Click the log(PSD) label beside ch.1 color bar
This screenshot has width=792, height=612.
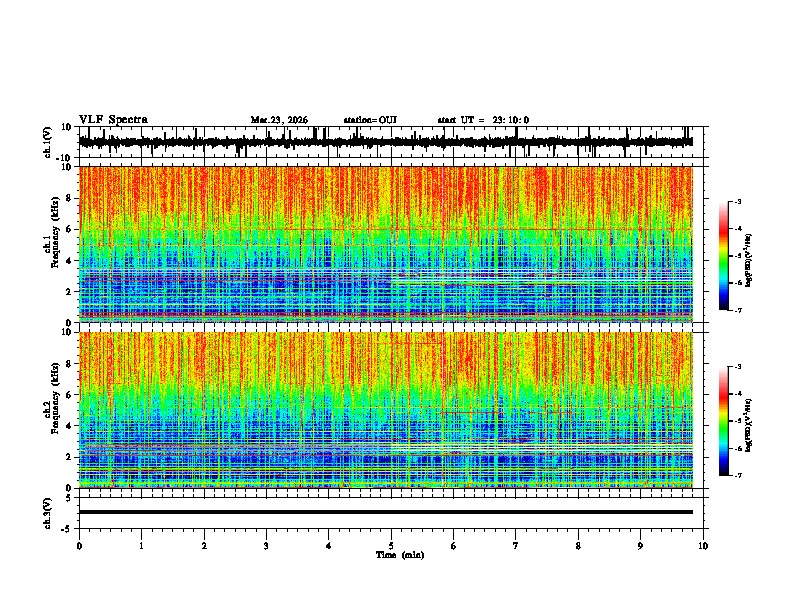click(x=749, y=260)
